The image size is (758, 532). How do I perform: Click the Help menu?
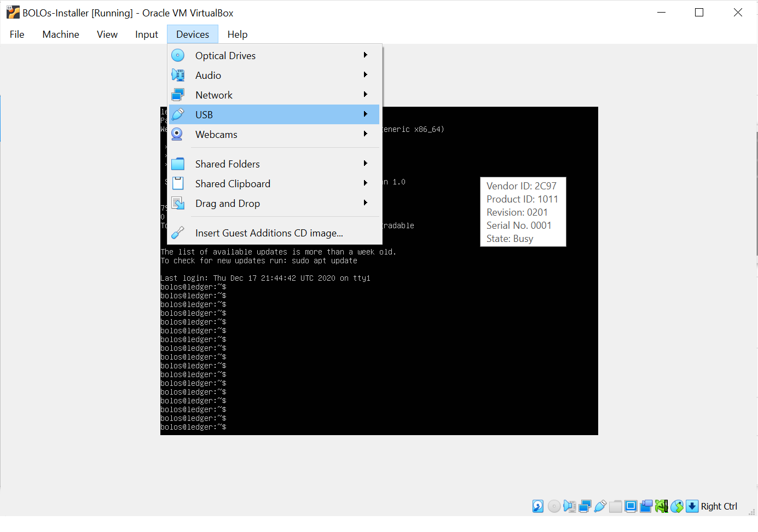pos(237,34)
